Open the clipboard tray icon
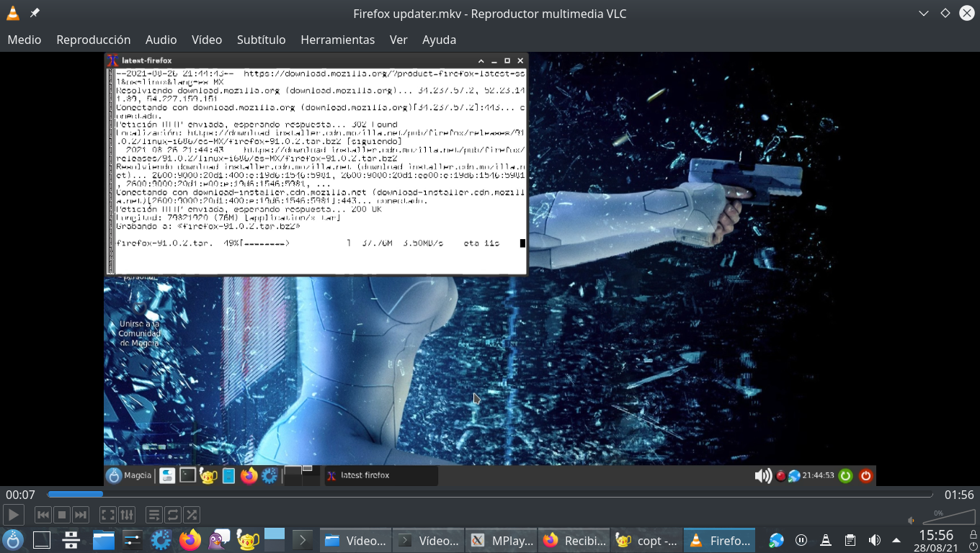 [850, 540]
